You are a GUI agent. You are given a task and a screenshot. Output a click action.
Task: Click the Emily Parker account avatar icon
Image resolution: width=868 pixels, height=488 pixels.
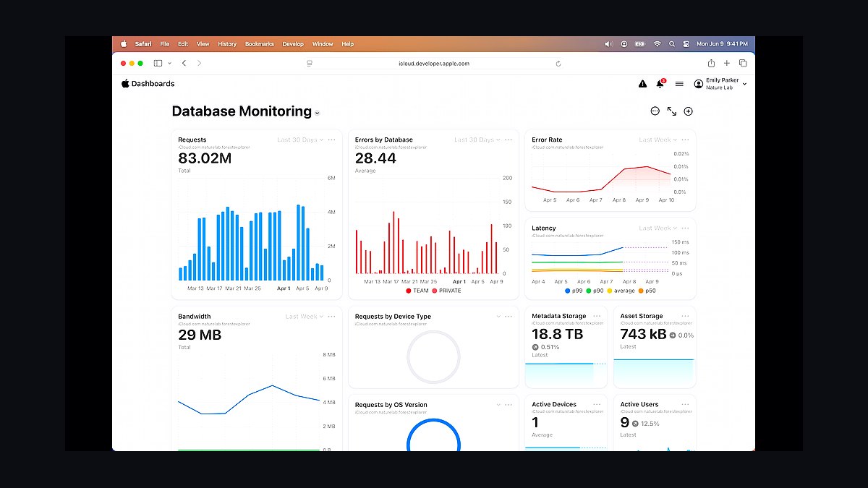point(698,84)
